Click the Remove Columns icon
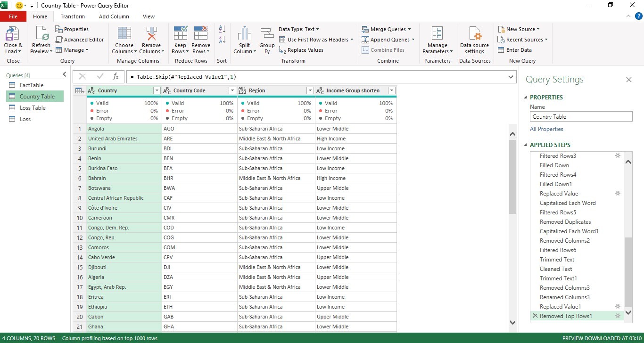 coord(151,34)
